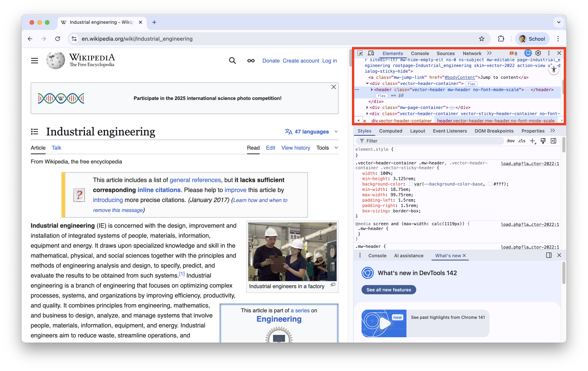Click the Wikipedia search magnifier icon
Viewport: 588px width, 371px height.
232,61
